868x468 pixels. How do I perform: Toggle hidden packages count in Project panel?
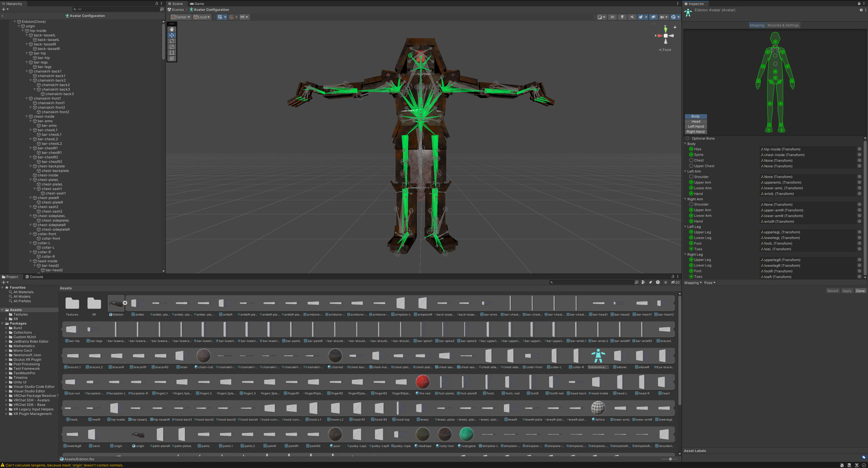(675, 282)
